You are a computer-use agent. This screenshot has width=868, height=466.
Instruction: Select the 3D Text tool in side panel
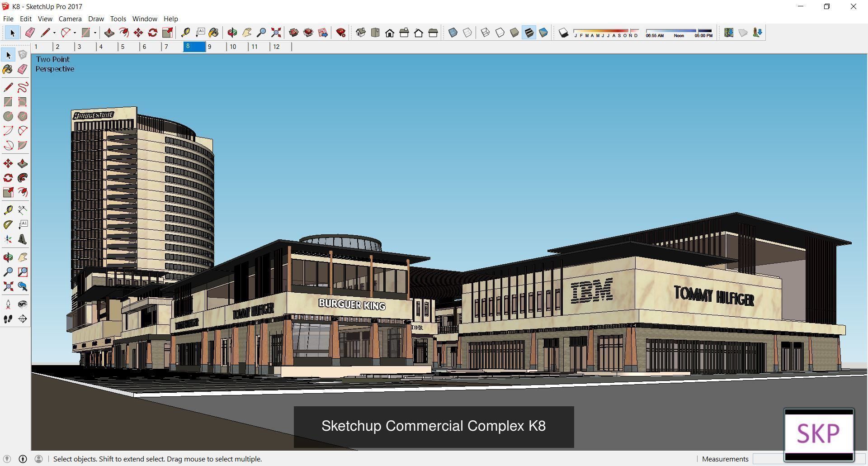(23, 239)
